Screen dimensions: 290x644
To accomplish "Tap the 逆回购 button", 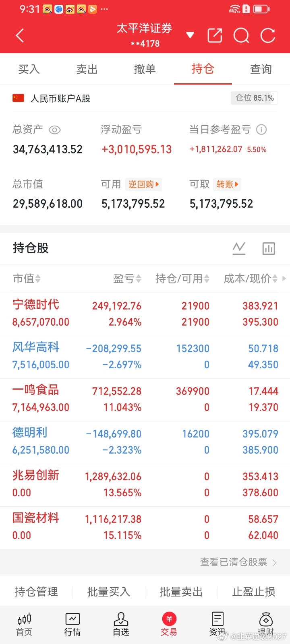I will click(144, 184).
